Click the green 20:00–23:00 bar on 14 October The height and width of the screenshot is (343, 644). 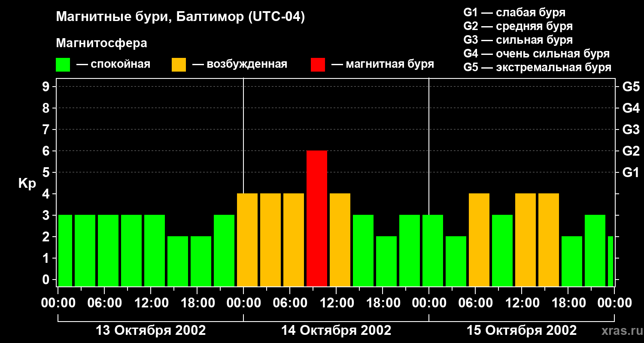(x=410, y=251)
